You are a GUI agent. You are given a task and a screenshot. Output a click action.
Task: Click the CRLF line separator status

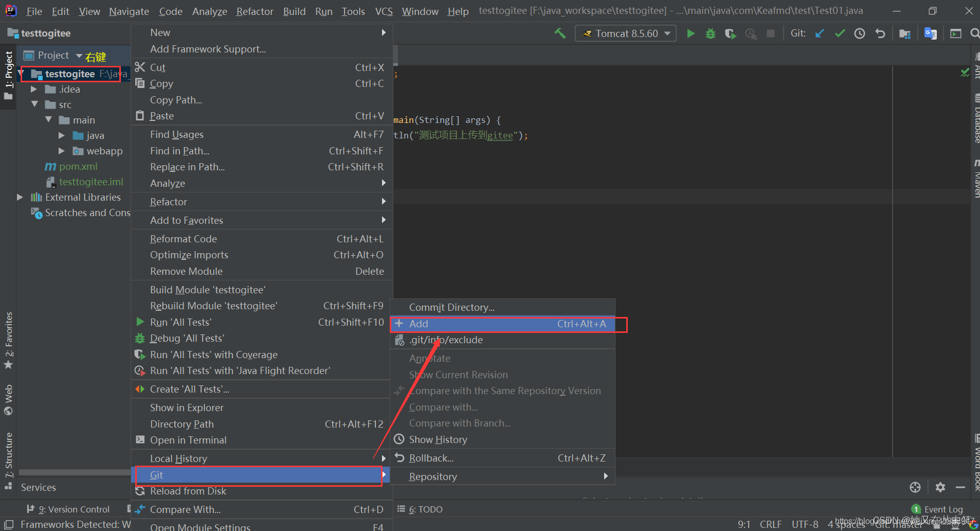[771, 524]
